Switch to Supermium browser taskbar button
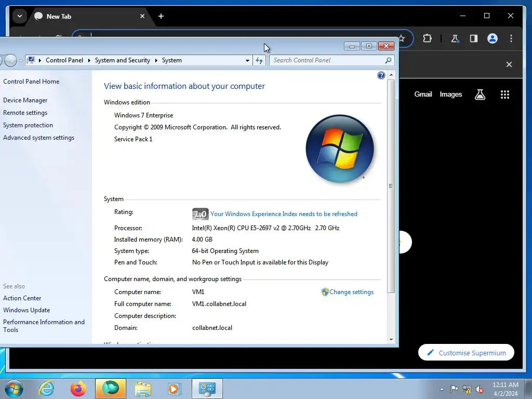The width and height of the screenshot is (532, 399). [x=111, y=389]
